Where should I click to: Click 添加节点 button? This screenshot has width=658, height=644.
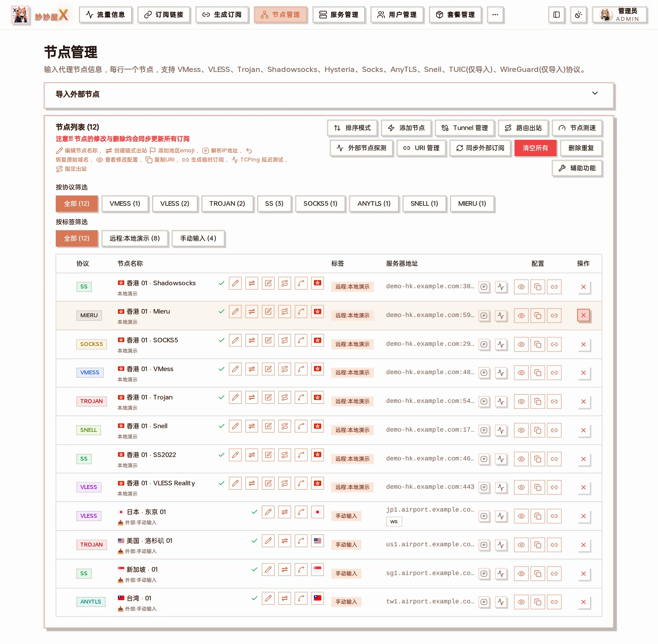point(406,128)
